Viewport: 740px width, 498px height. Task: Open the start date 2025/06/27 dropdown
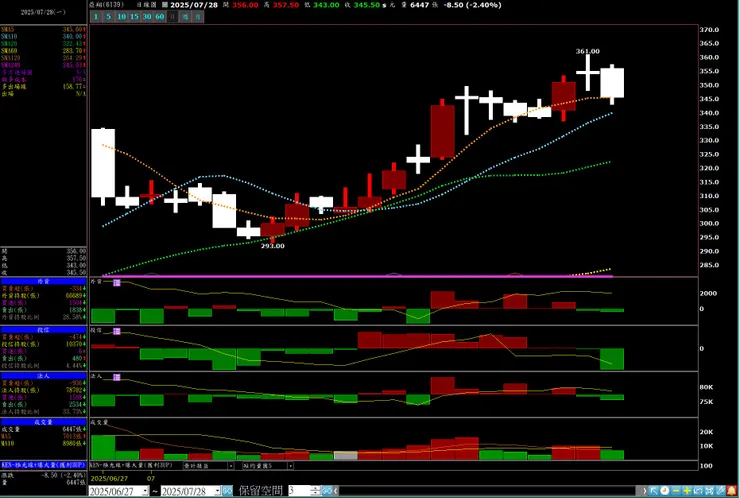tap(145, 491)
